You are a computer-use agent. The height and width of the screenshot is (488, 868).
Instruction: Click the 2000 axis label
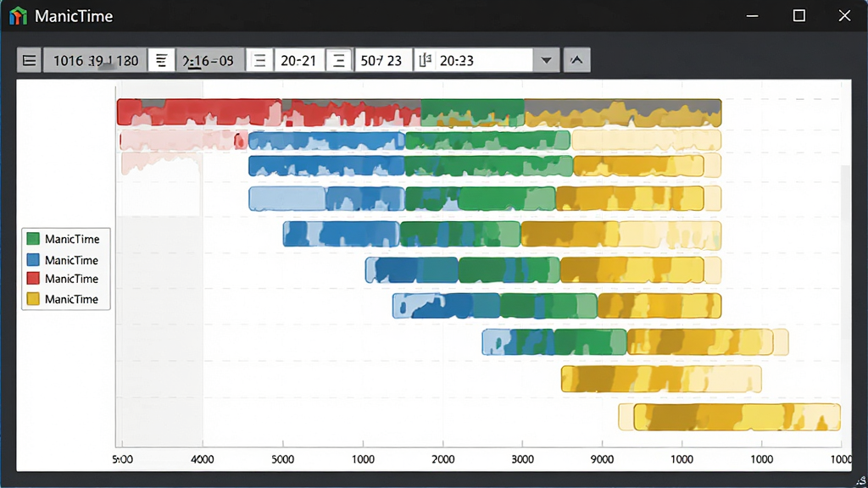(x=442, y=459)
